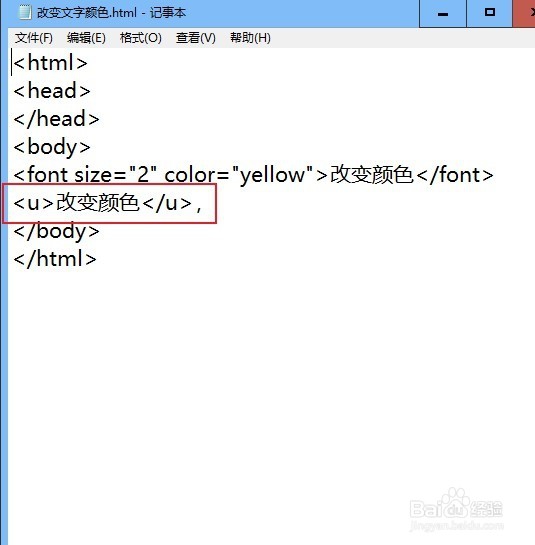
Task: Open the 帮助(H) menu
Action: tap(250, 38)
